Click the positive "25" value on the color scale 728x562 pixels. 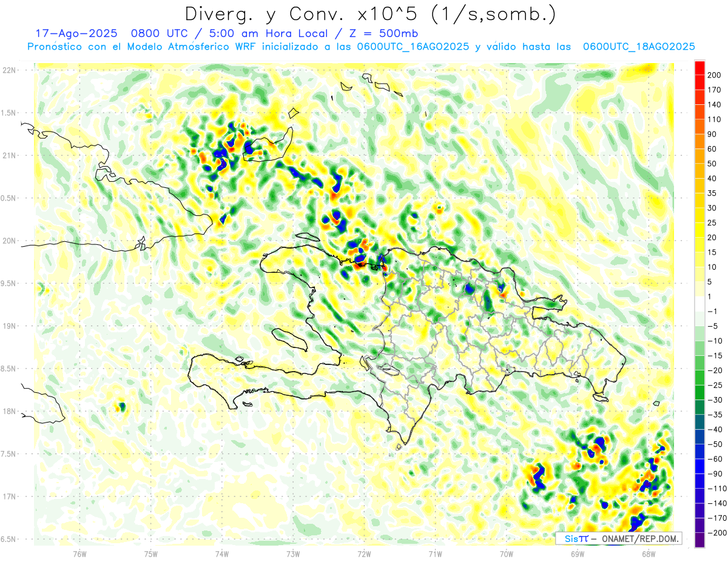[712, 223]
